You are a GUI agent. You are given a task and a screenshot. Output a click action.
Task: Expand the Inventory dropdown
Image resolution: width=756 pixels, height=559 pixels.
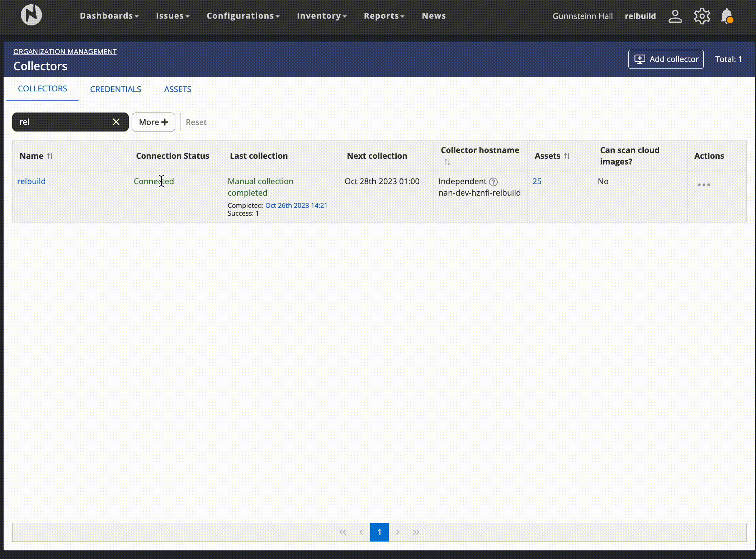pos(321,16)
